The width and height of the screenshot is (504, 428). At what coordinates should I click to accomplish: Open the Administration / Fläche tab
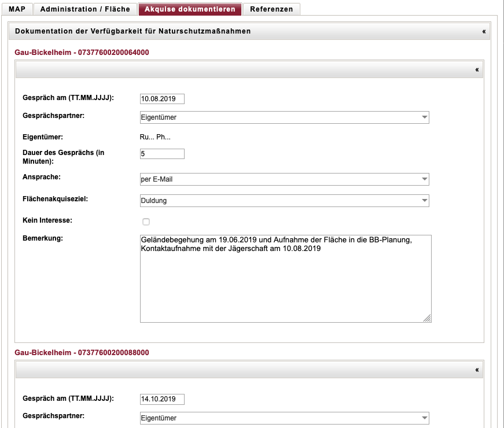[x=85, y=9]
